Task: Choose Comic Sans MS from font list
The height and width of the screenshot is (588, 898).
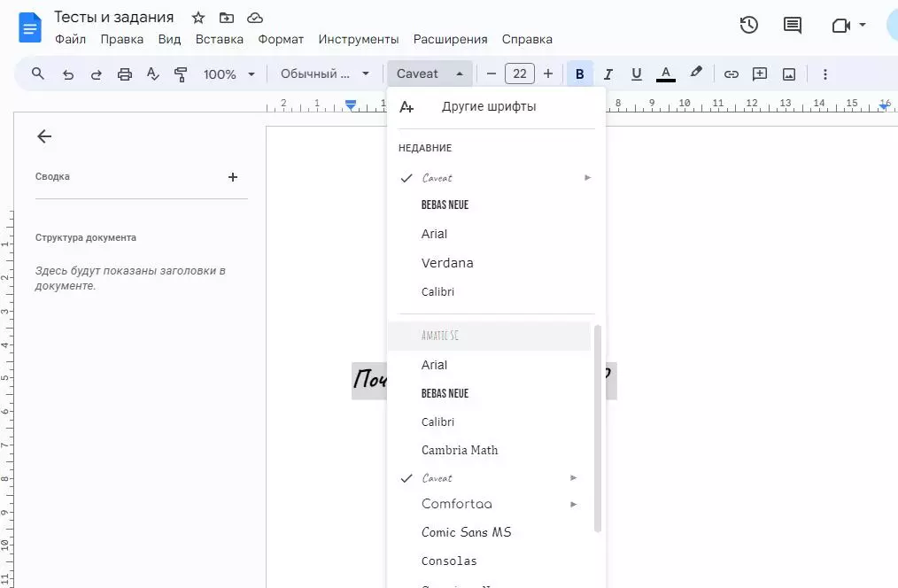Action: click(466, 532)
